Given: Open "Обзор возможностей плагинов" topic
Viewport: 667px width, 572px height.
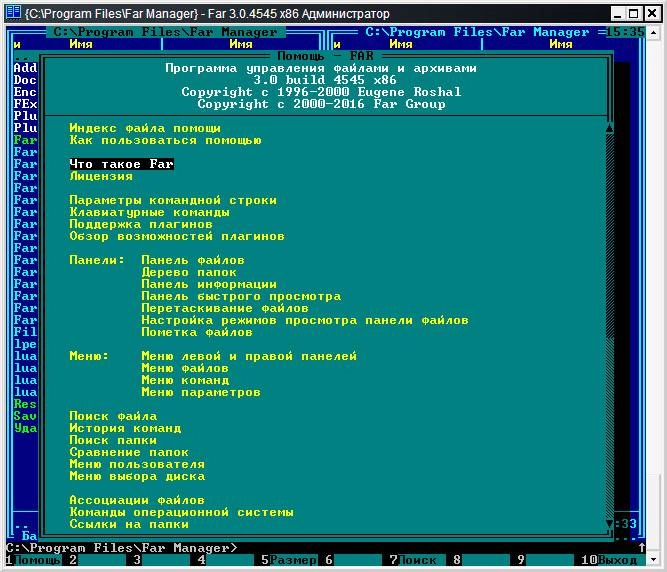Looking at the screenshot, I should pos(177,236).
